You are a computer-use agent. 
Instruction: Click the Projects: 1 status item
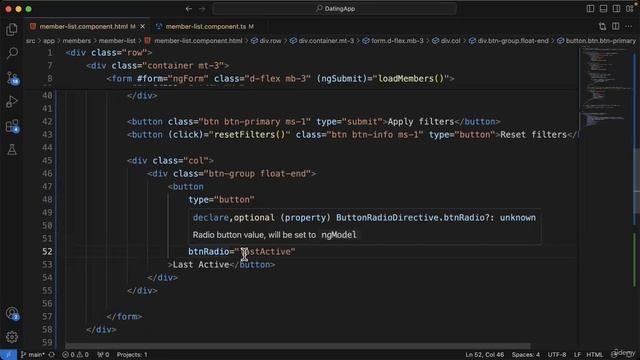[132, 354]
